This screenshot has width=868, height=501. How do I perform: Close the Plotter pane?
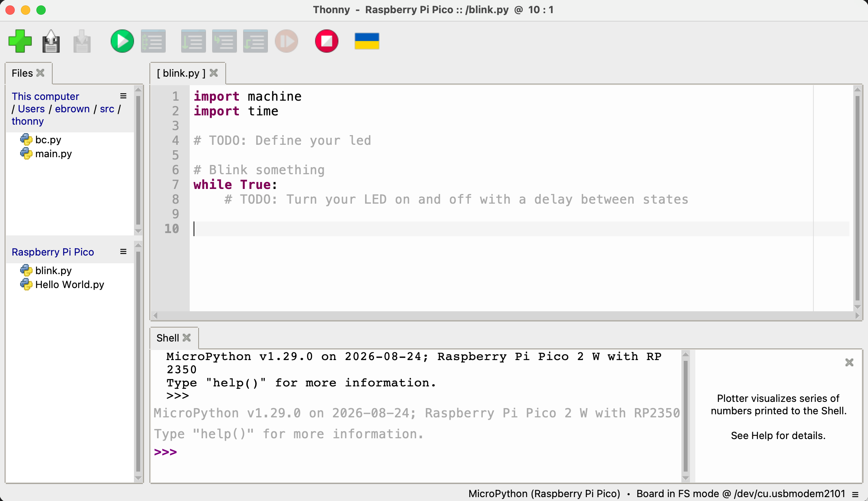click(849, 362)
